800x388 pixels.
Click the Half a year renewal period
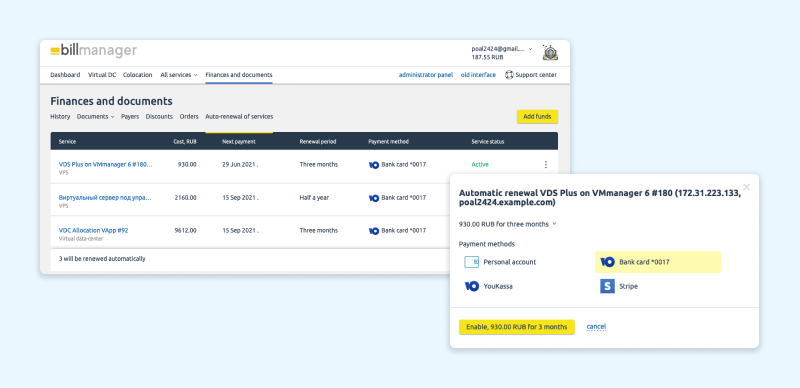[x=315, y=198]
